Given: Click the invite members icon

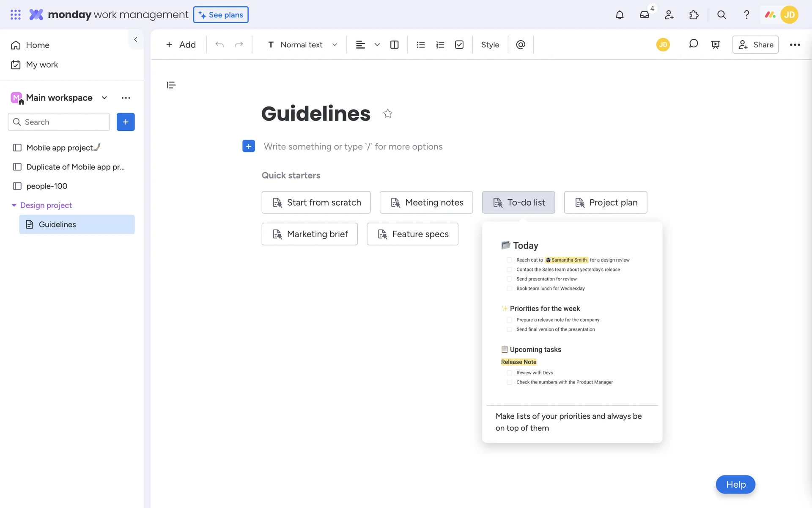Looking at the screenshot, I should 669,15.
